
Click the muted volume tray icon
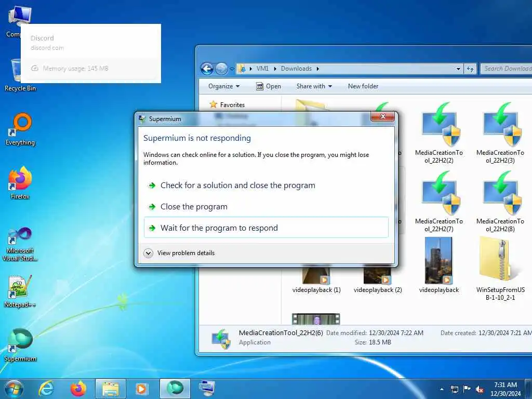(480, 390)
